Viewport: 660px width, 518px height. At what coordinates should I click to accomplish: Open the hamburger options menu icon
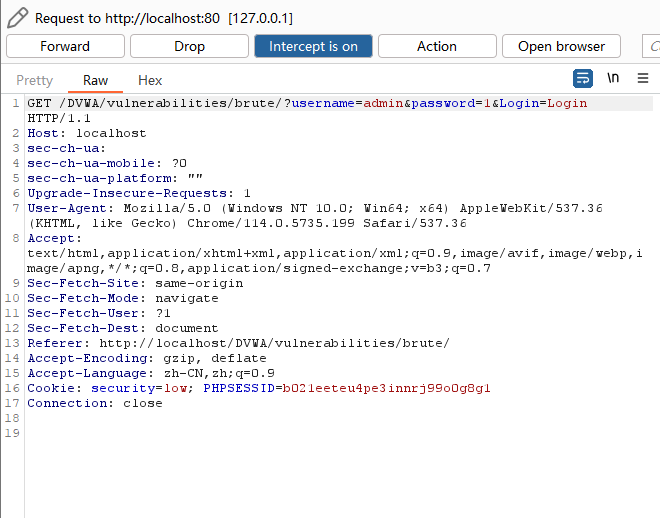tap(643, 78)
